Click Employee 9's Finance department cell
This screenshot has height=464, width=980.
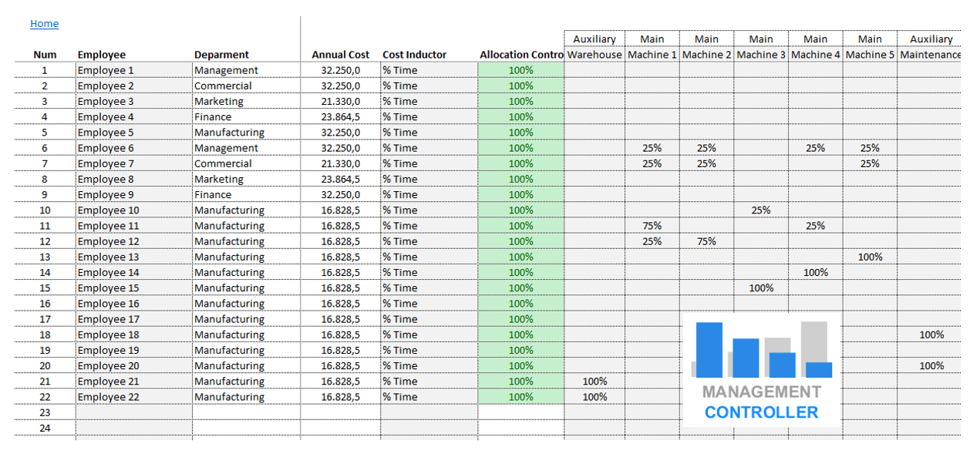coord(245,194)
